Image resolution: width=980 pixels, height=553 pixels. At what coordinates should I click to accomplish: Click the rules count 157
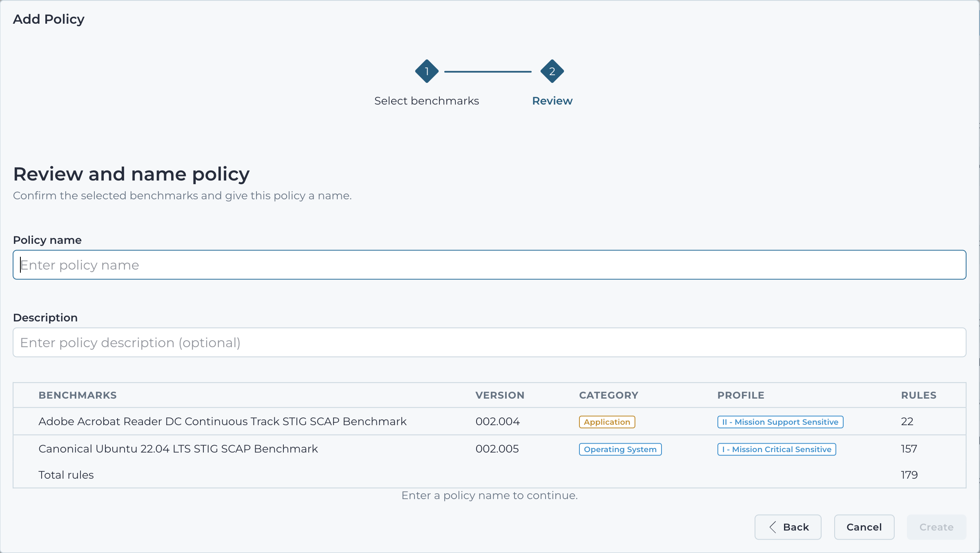pyautogui.click(x=909, y=449)
